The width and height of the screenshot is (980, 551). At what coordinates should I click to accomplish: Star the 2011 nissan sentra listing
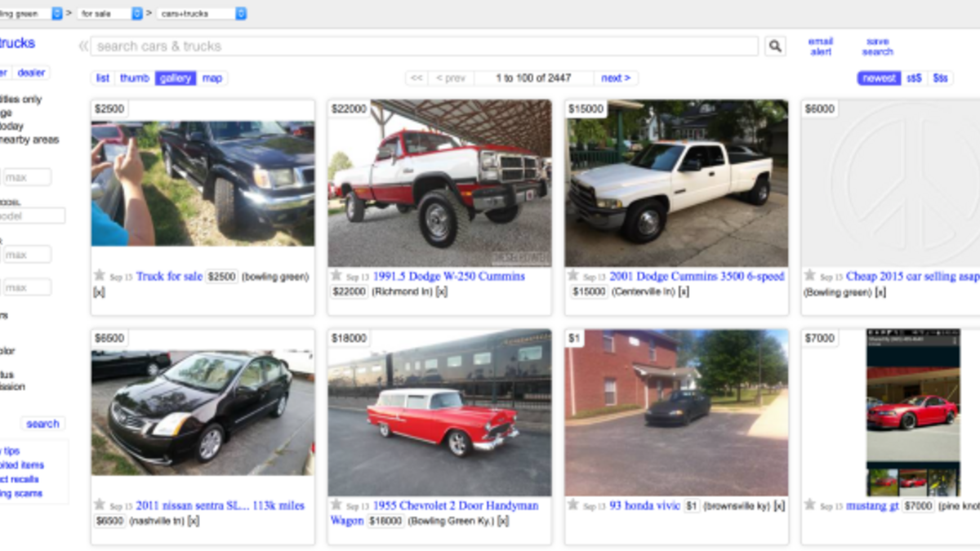tap(100, 505)
